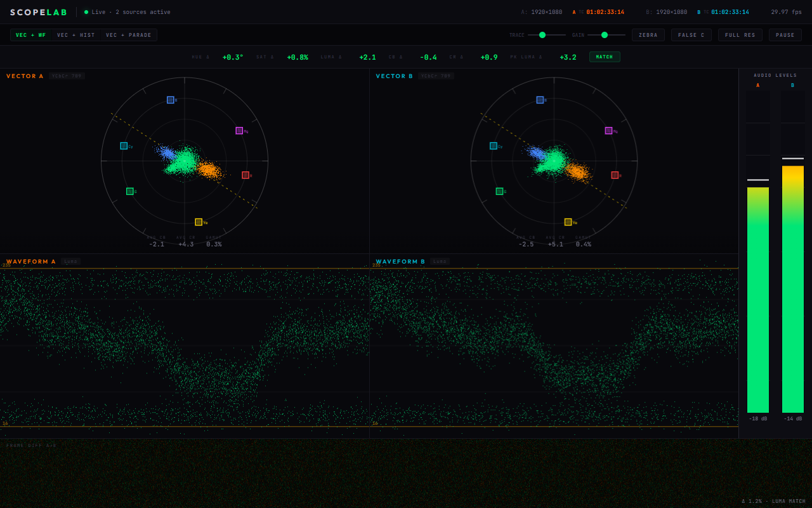
Task: Click Vector A avg Cr value +4.3
Action: point(186,244)
